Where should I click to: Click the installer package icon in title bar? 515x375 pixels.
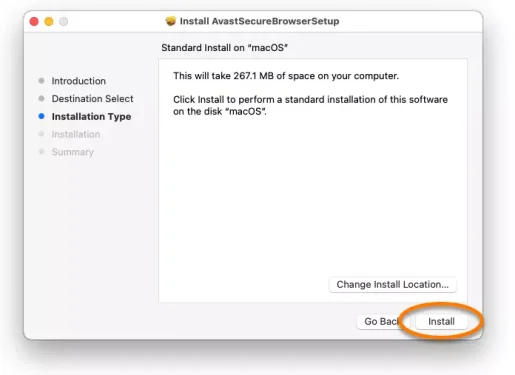[171, 21]
